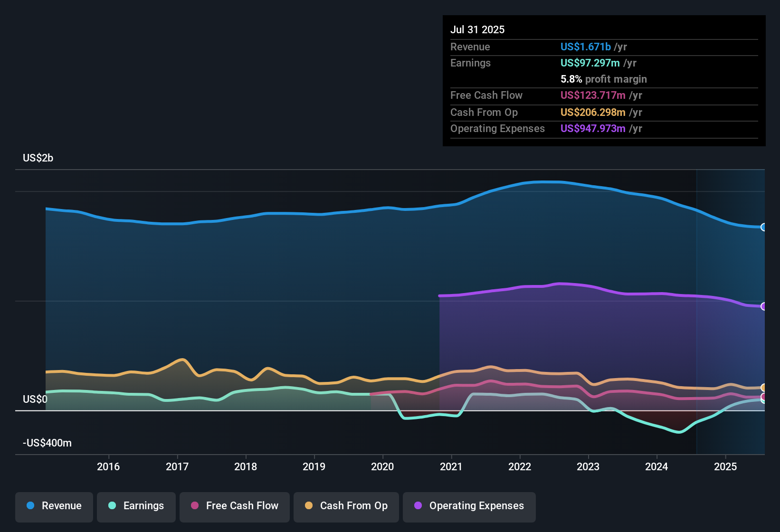Screen dimensions: 780x532
Task: Click the Operating Expenses value US$947.973m
Action: coord(593,128)
